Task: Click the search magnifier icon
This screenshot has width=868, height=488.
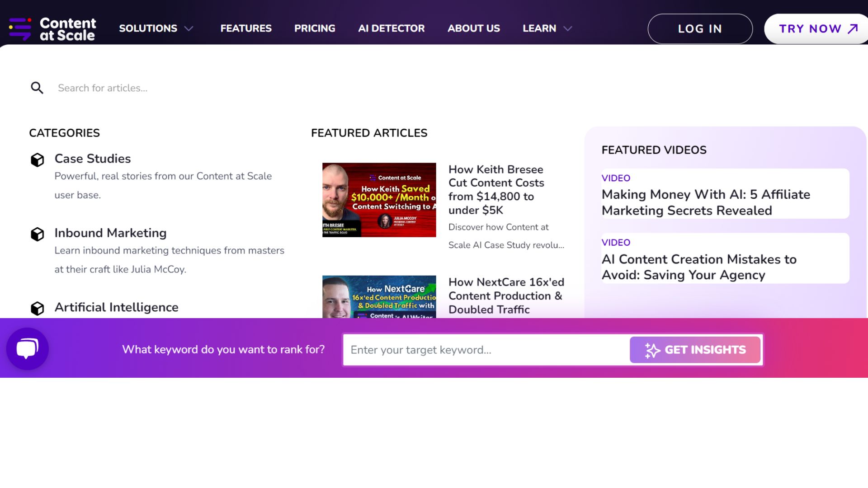Action: pyautogui.click(x=37, y=88)
